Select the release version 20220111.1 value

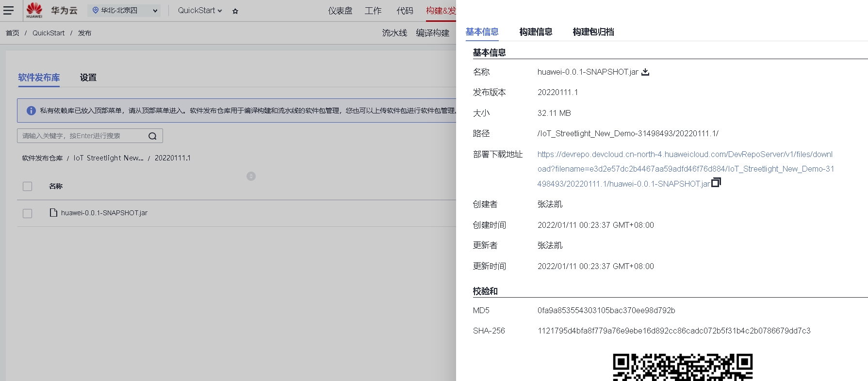(557, 92)
